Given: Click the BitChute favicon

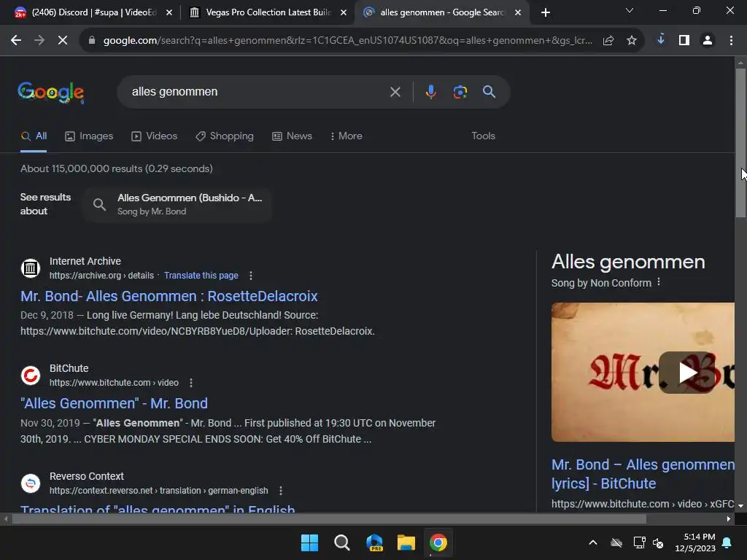Looking at the screenshot, I should point(31,376).
